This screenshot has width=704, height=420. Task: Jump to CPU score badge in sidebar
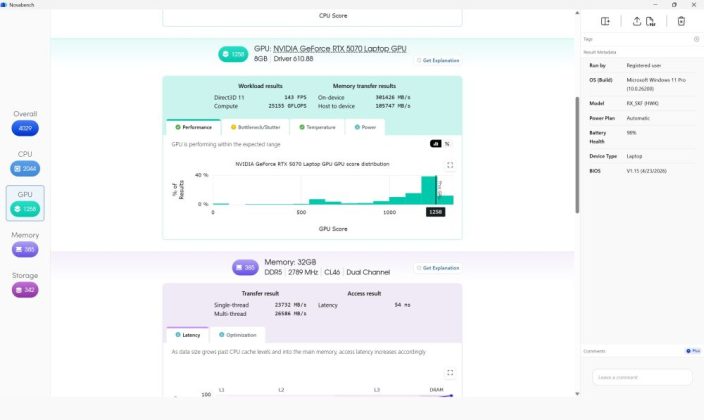coord(25,168)
